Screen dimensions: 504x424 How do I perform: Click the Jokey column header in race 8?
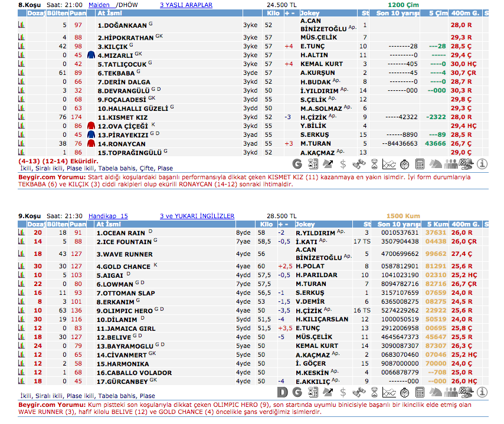pyautogui.click(x=310, y=12)
